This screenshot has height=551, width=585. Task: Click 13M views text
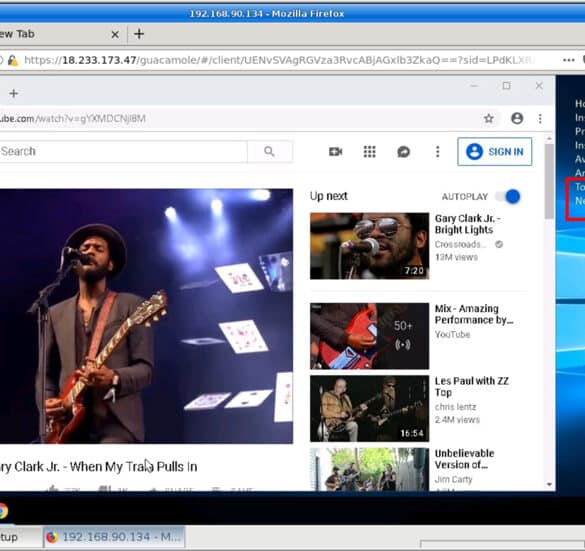[x=456, y=257]
